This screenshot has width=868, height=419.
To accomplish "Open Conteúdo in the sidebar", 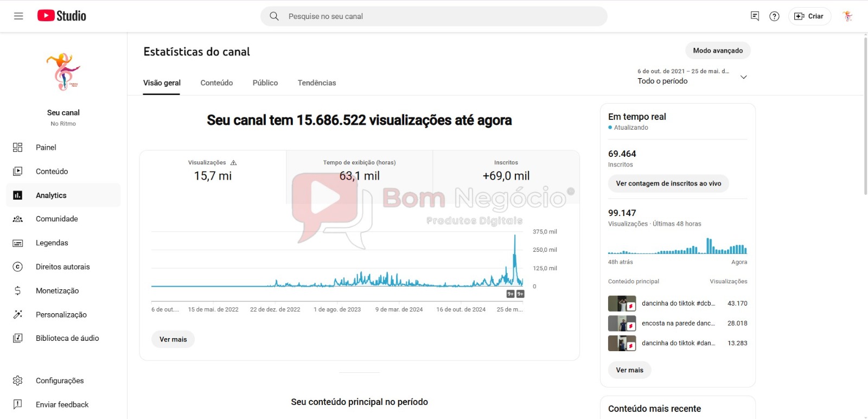I will click(63, 172).
